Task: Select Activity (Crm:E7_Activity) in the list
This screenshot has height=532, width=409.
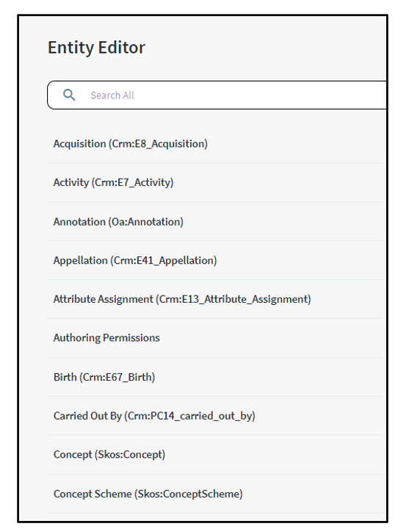Action: coord(217,182)
